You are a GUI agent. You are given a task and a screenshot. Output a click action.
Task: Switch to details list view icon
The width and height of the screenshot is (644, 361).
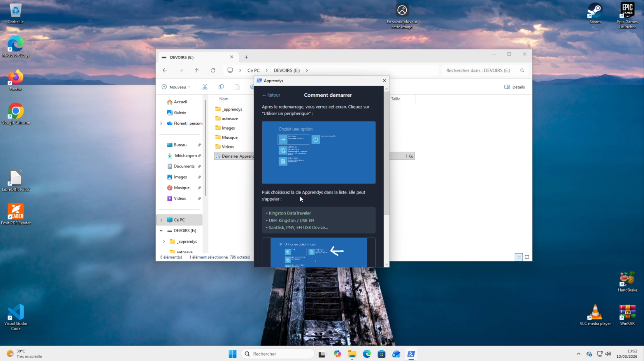click(x=519, y=257)
